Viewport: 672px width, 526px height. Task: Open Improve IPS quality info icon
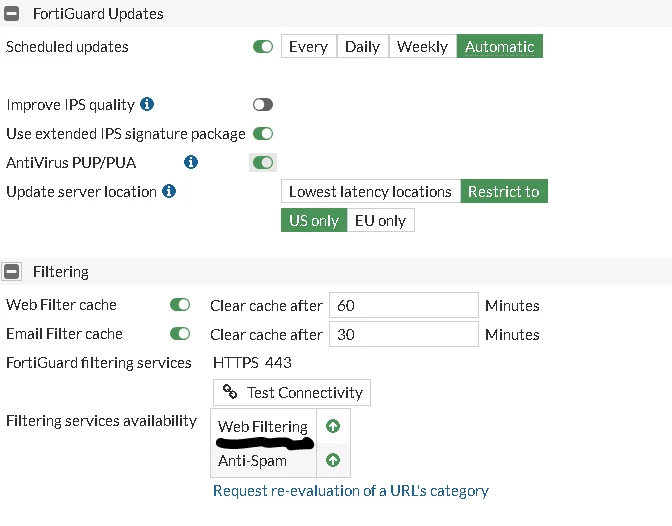[147, 104]
